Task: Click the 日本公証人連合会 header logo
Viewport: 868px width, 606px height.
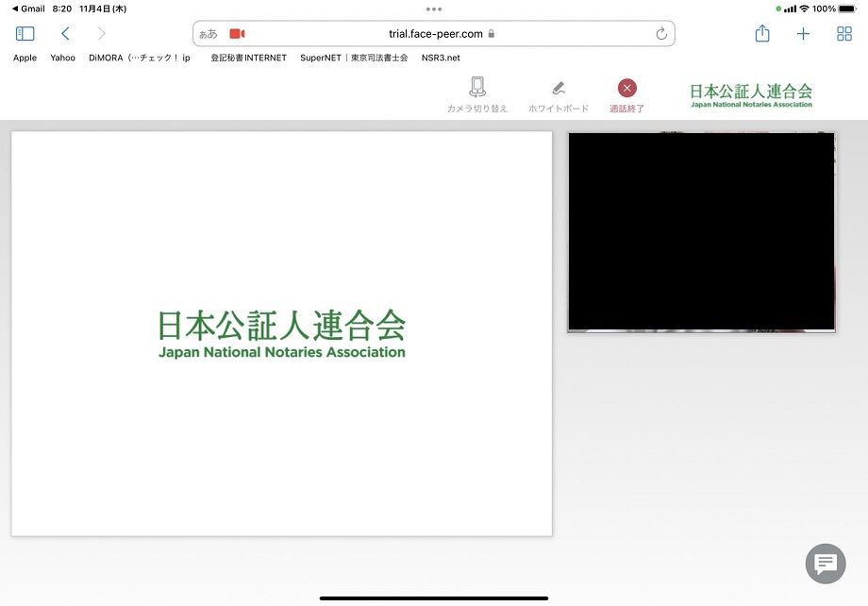Action: 751,94
